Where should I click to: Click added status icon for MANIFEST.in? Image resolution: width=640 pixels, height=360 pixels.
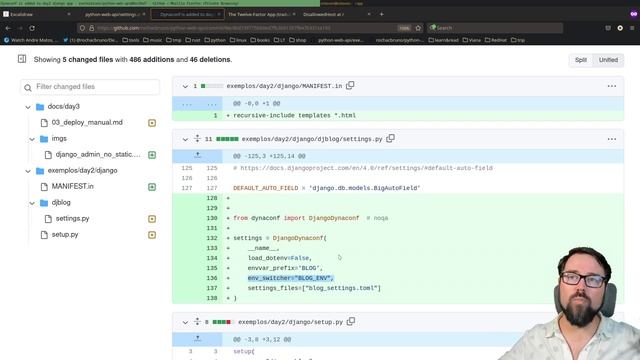point(152,187)
